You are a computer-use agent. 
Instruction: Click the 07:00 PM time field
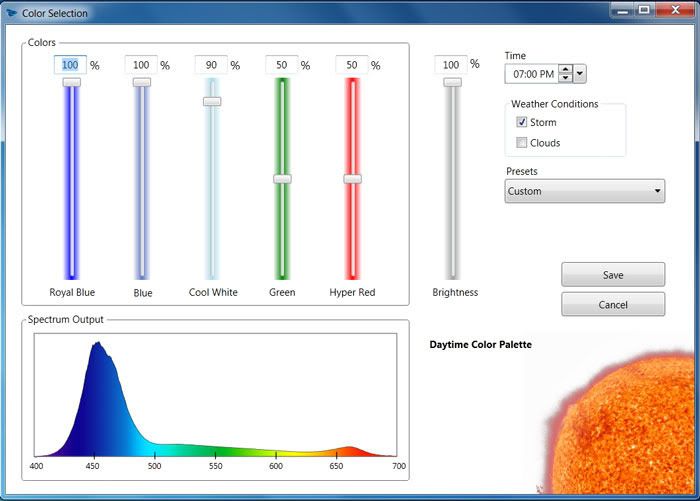click(x=530, y=74)
